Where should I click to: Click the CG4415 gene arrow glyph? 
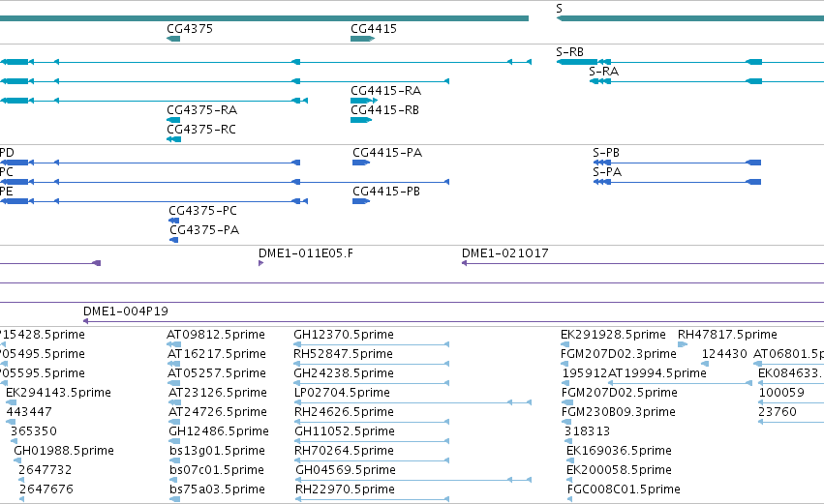[x=362, y=39]
